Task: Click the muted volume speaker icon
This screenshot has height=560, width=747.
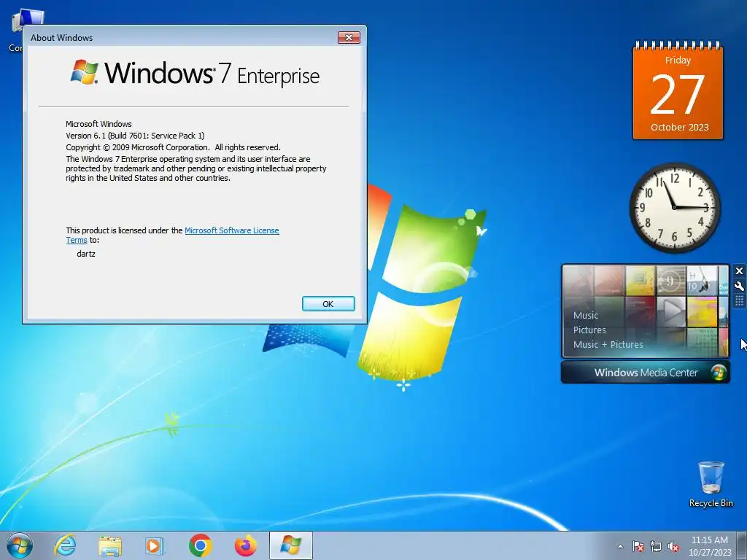Action: pos(673,546)
